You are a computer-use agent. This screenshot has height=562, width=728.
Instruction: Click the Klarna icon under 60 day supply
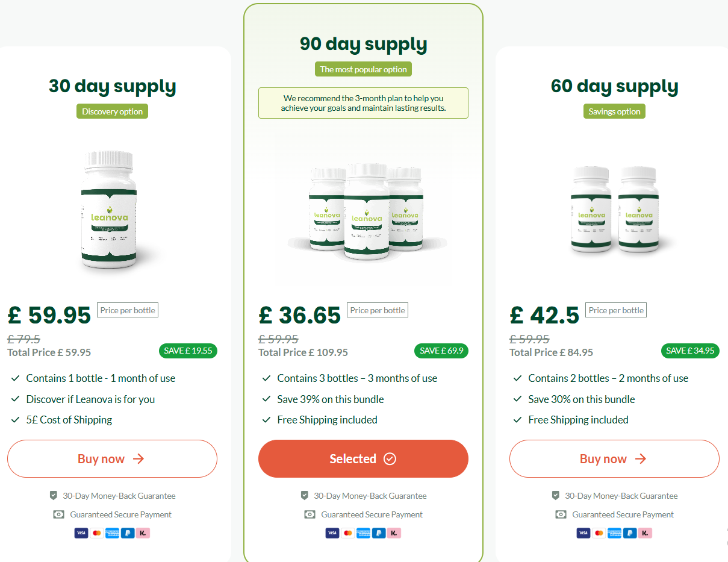(x=645, y=533)
